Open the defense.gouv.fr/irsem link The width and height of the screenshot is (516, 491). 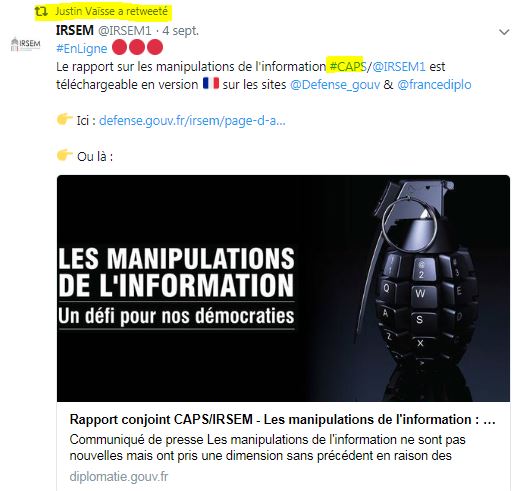[192, 120]
